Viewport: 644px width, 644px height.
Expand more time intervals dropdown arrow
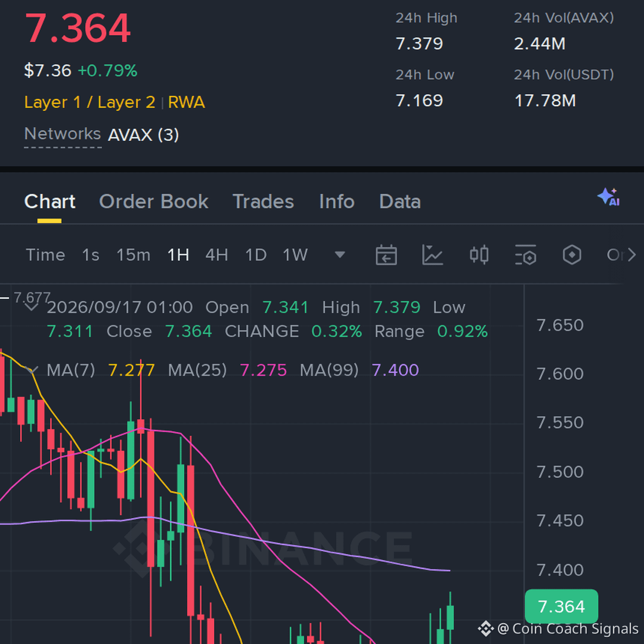tap(340, 255)
